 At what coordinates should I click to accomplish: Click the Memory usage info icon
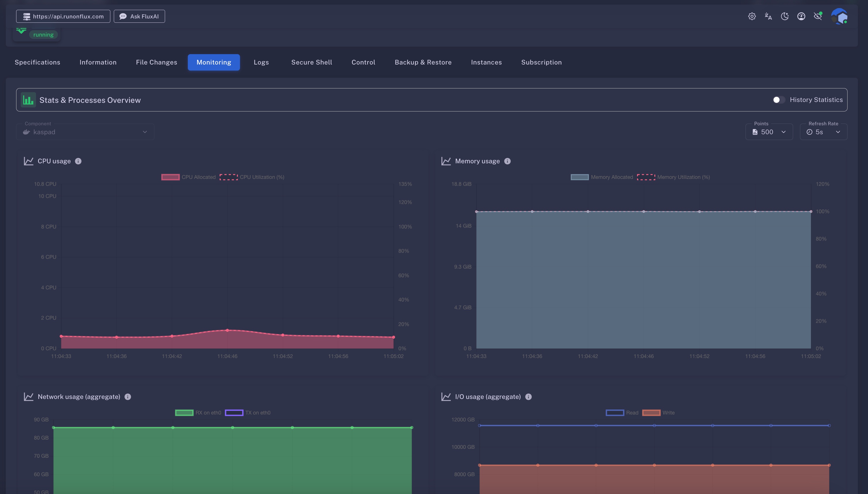click(x=507, y=161)
